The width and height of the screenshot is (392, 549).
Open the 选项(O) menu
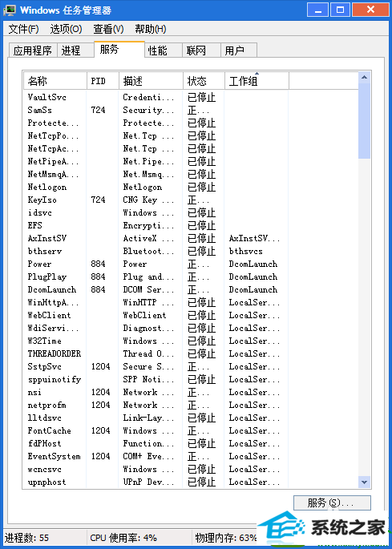(66, 29)
